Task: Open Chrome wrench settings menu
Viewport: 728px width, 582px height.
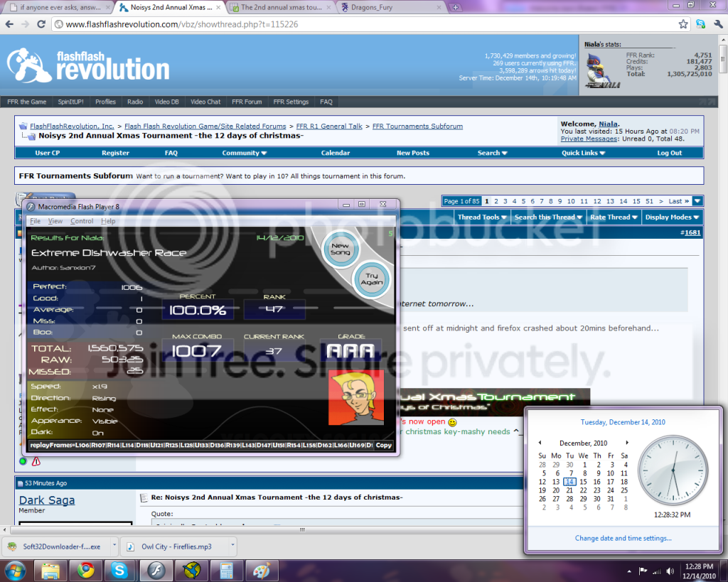Action: [717, 24]
